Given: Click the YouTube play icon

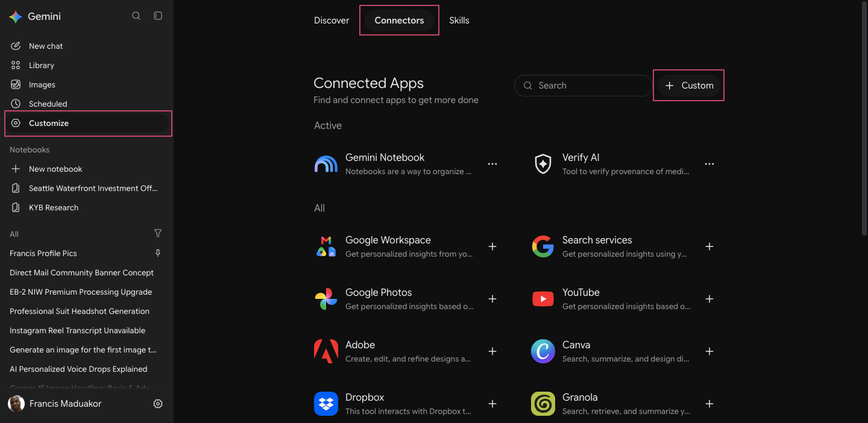Looking at the screenshot, I should pyautogui.click(x=543, y=299).
